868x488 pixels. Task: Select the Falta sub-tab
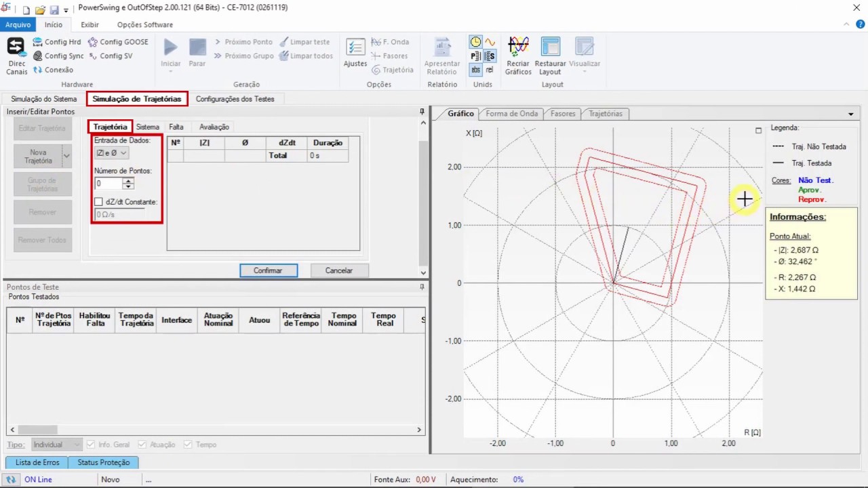pyautogui.click(x=176, y=127)
